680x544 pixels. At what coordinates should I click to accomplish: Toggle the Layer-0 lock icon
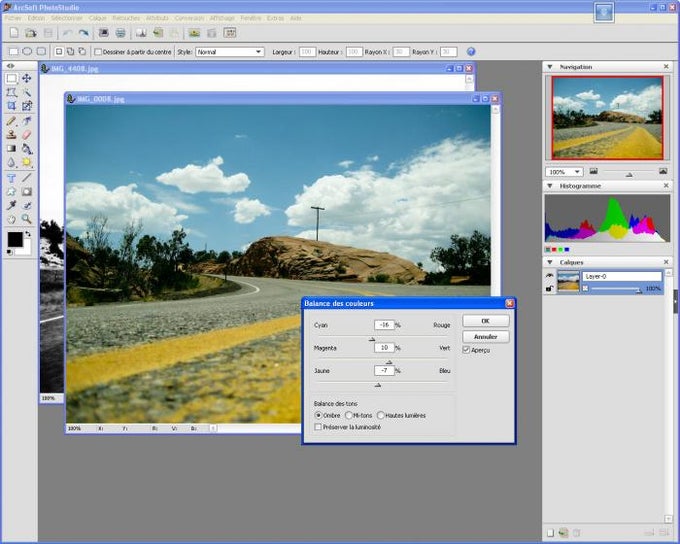[x=550, y=288]
